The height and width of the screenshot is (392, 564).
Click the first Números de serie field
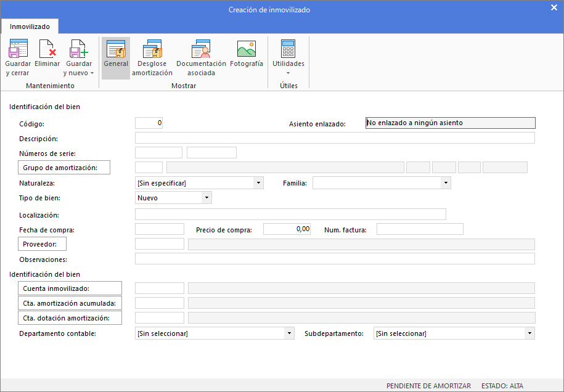[158, 152]
